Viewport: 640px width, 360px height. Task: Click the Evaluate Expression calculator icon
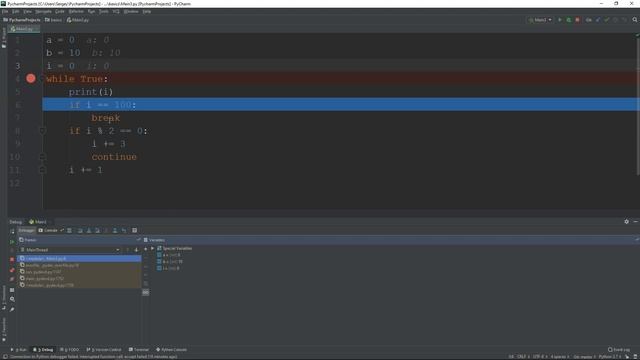tap(134, 231)
